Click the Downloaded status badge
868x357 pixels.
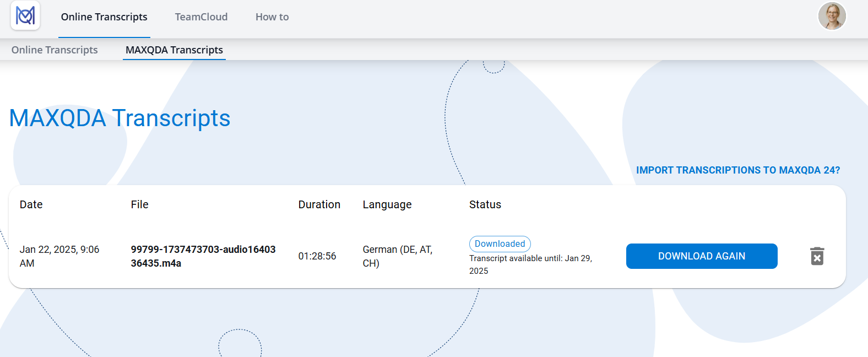[x=500, y=244]
